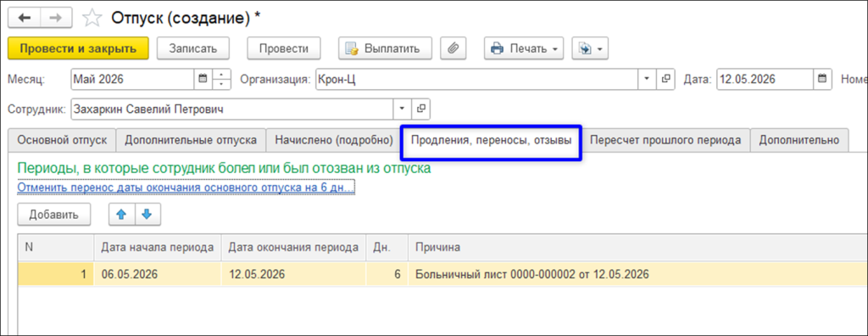Decrease month with the stepper down arrow
The height and width of the screenshot is (336, 868).
[x=221, y=84]
